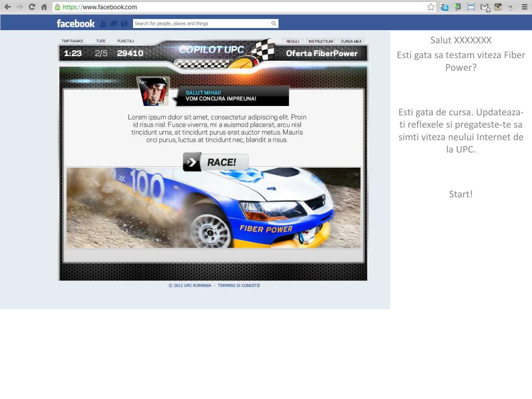Open Facebook messages icon
The image size is (532, 399).
click(114, 24)
